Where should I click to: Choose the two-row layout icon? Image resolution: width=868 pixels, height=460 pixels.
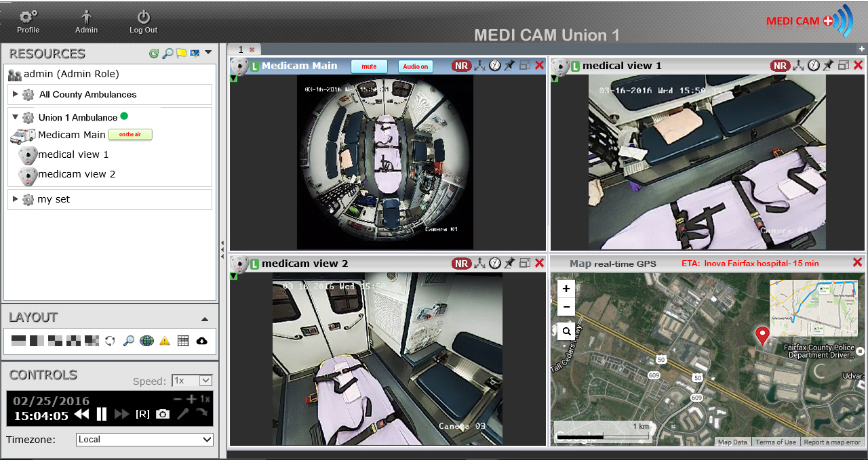18,341
